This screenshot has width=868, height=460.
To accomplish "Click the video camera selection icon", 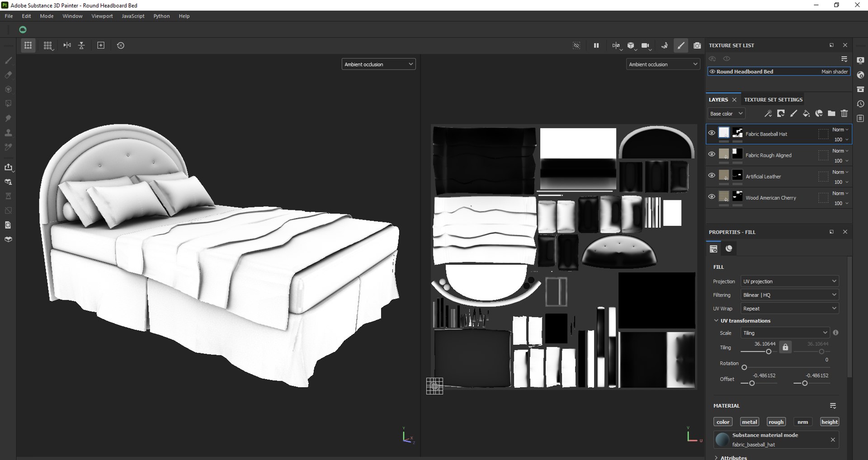I will tap(646, 45).
